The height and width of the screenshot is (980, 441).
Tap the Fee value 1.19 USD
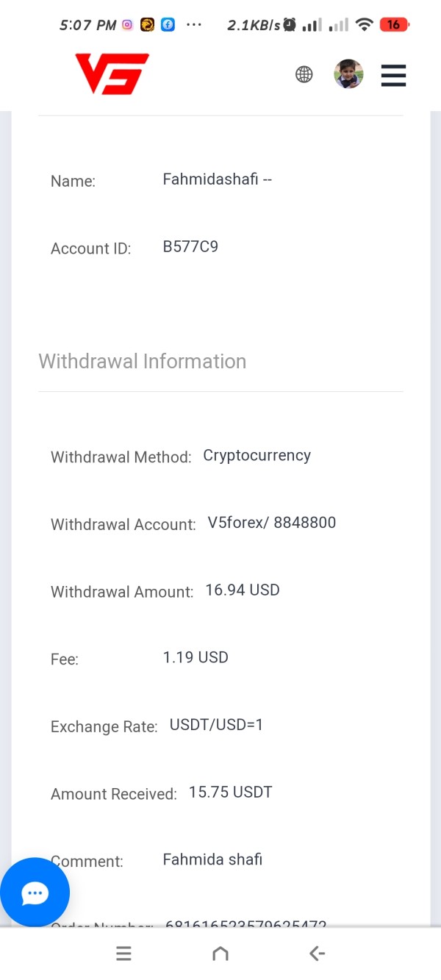196,657
